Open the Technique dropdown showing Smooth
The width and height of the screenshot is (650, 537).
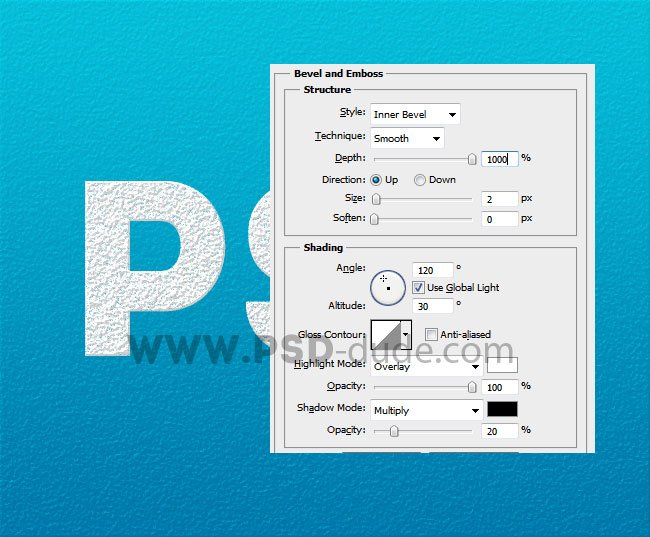[407, 138]
